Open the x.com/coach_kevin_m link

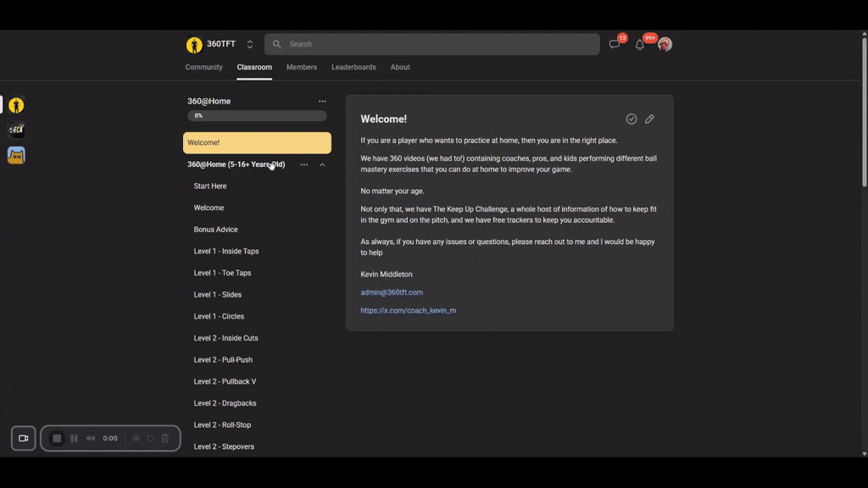408,310
